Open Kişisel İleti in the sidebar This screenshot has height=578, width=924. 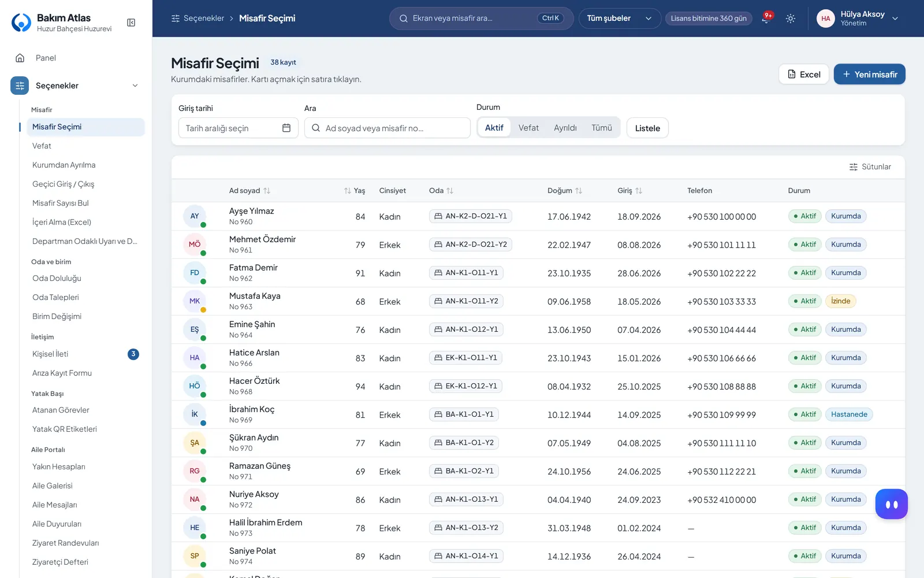[x=85, y=354]
